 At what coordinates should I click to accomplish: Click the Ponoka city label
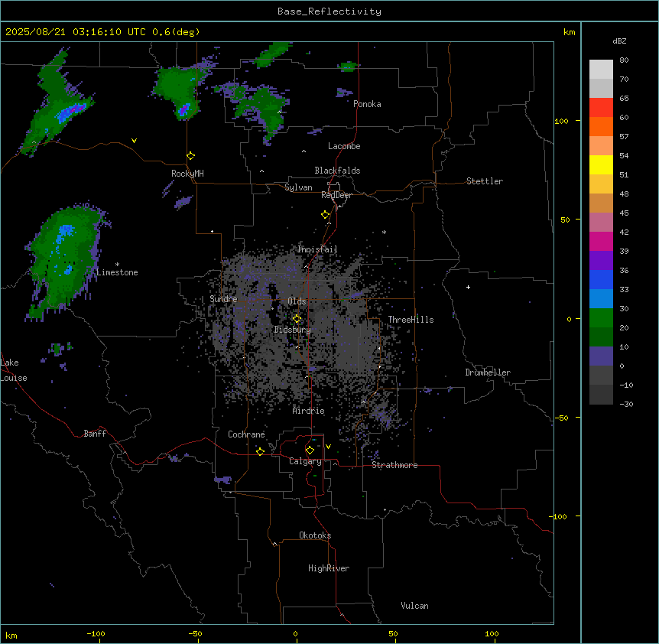click(367, 104)
